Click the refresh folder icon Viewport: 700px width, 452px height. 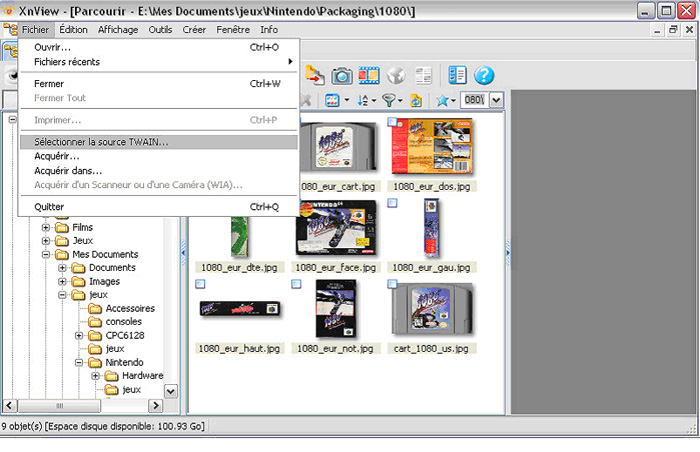click(416, 100)
